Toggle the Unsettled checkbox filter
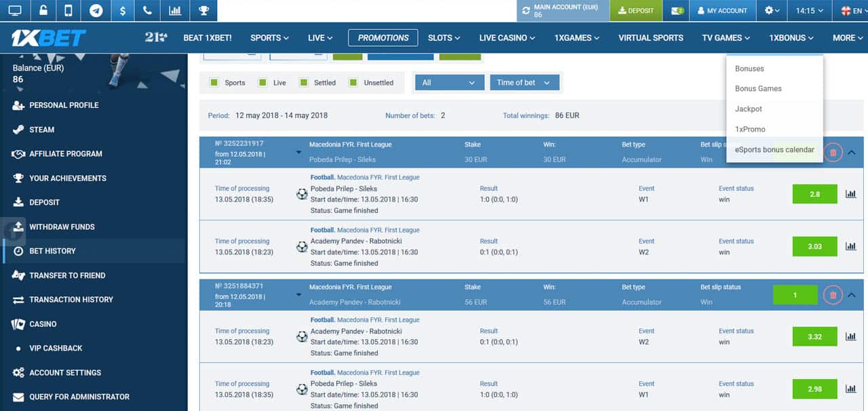The image size is (868, 411). (353, 83)
